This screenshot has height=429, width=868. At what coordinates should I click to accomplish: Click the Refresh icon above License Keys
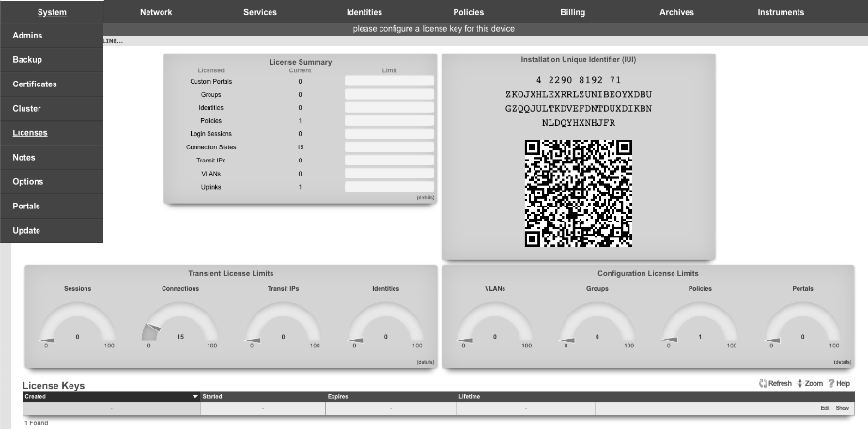tap(763, 384)
